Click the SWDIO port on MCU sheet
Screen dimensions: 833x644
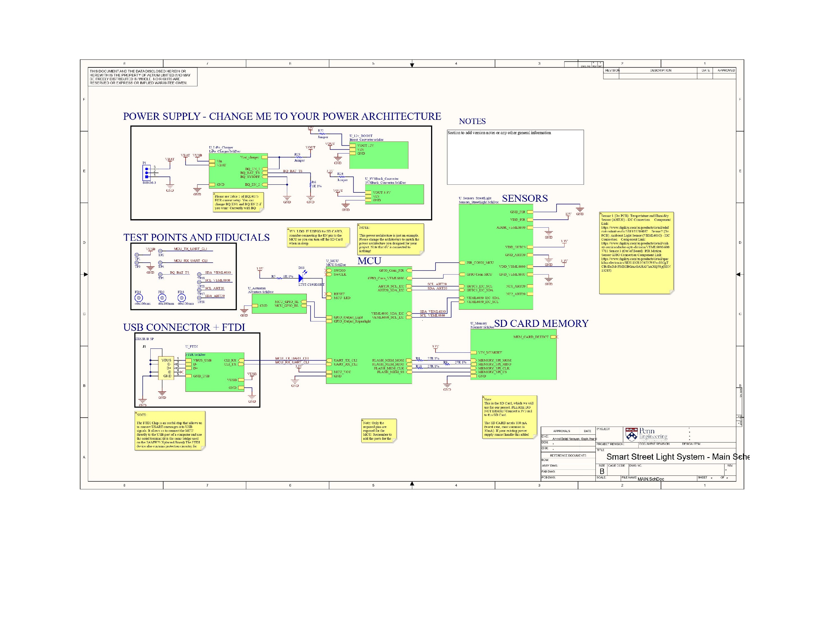click(330, 271)
